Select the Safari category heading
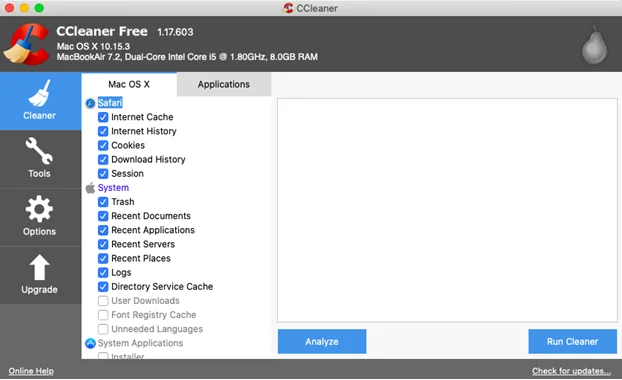This screenshot has width=622, height=380. [x=110, y=103]
